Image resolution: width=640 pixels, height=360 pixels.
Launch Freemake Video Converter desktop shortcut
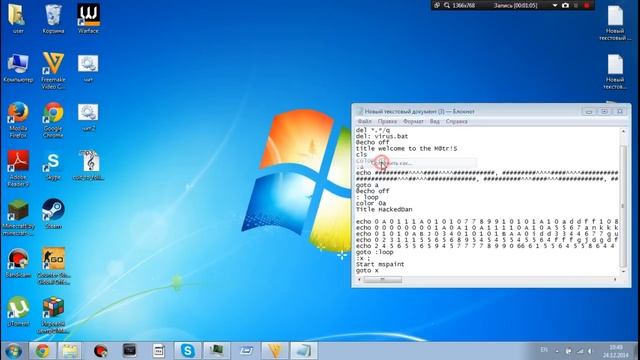click(x=53, y=71)
